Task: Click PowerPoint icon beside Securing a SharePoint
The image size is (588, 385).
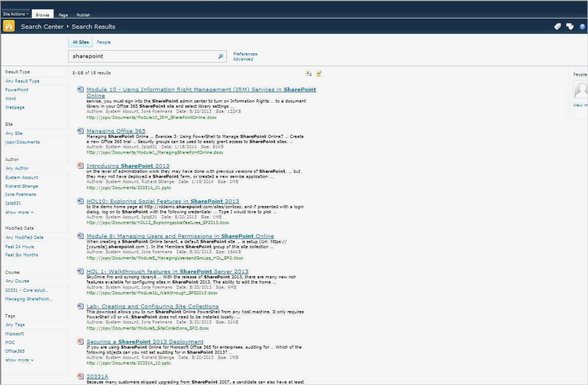Action: [80, 341]
